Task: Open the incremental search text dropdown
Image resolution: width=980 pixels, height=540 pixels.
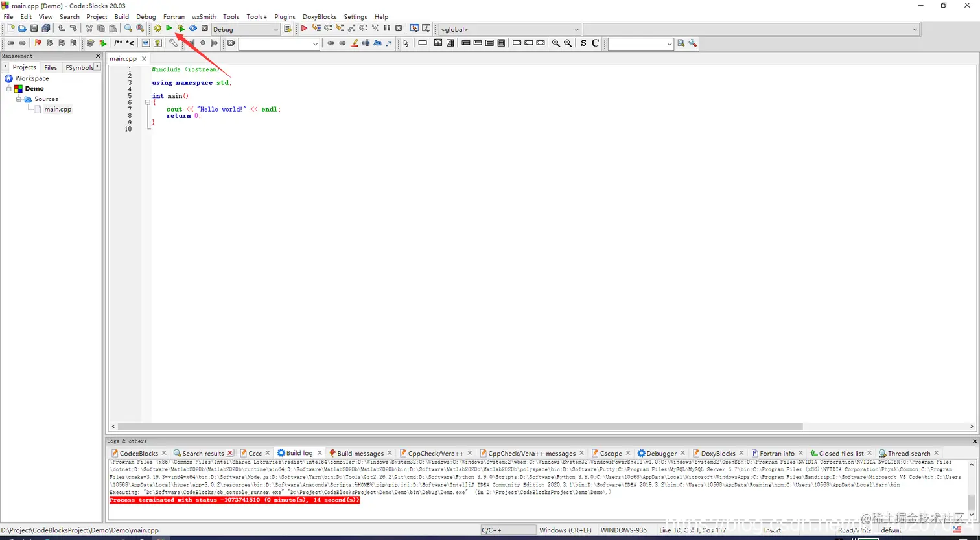Action: (x=316, y=43)
